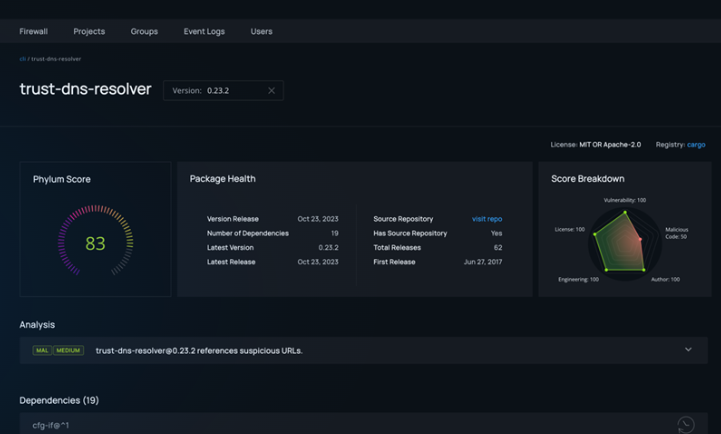This screenshot has width=721, height=434.
Task: Open the Version 0.23.2 selector
Action: pyautogui.click(x=223, y=91)
